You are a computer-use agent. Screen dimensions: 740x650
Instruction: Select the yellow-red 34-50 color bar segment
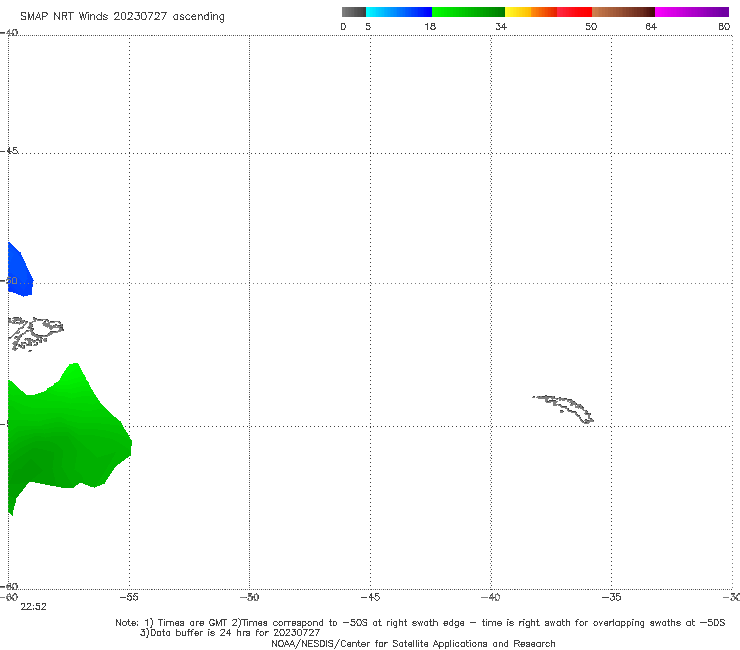pyautogui.click(x=548, y=12)
